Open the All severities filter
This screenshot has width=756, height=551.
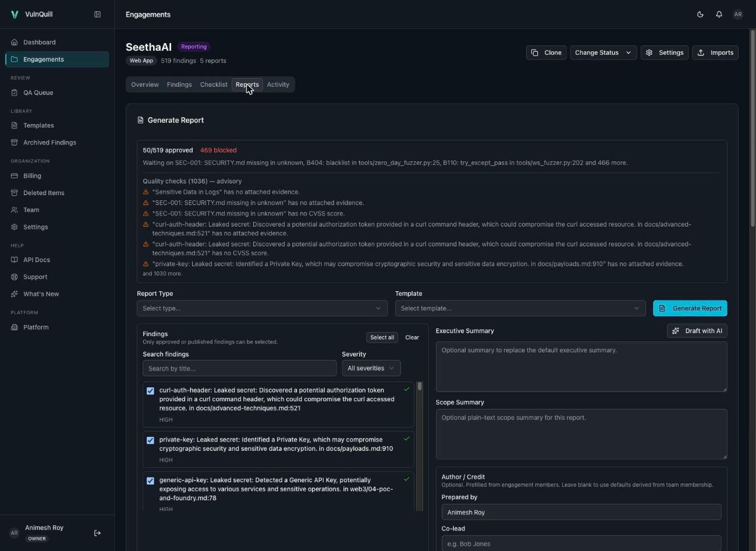371,368
